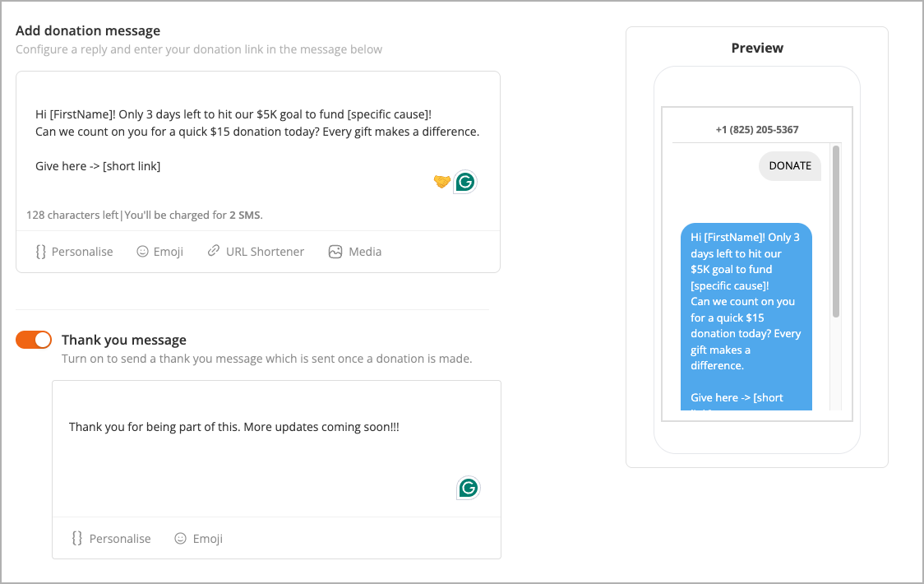Click Grammarly icon in thank you message box
The width and height of the screenshot is (924, 584).
[x=469, y=488]
